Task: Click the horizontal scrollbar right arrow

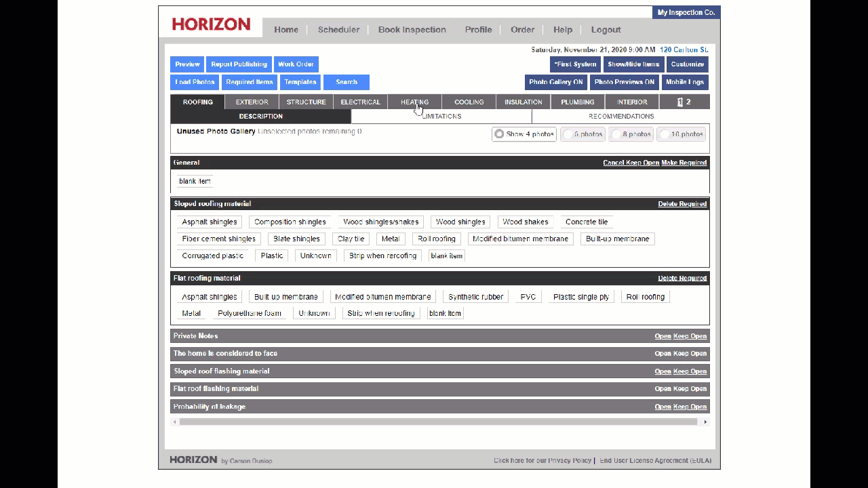Action: [705, 422]
